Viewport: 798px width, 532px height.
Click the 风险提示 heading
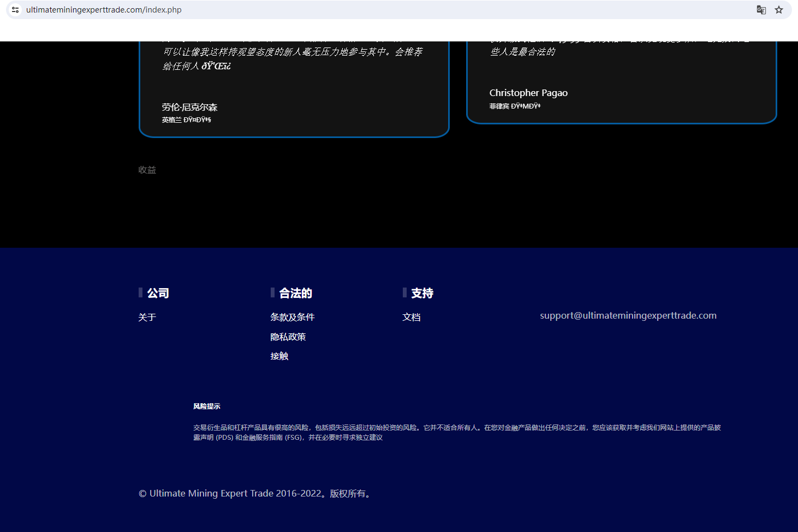pos(207,407)
